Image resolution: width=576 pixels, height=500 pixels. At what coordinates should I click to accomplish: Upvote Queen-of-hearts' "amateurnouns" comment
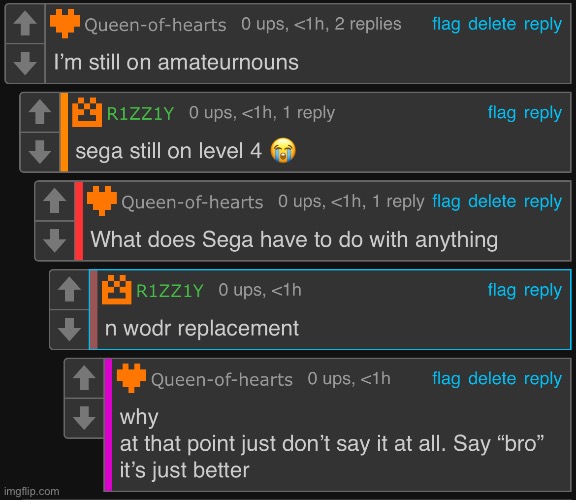(25, 24)
